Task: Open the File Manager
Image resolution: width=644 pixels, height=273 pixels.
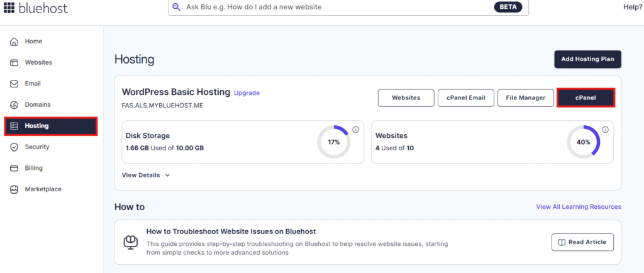Action: 526,97
